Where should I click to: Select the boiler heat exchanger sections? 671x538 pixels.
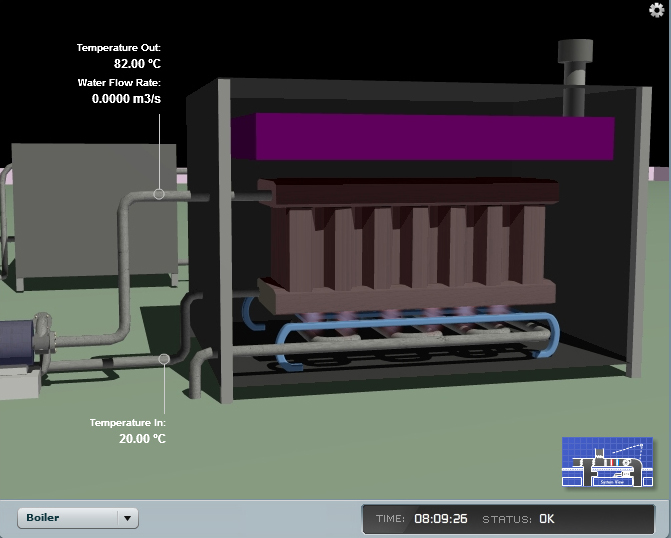point(407,246)
